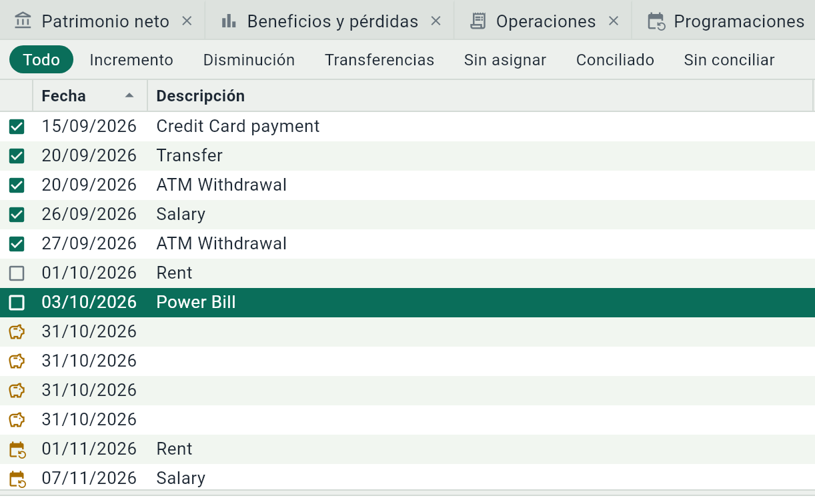Image resolution: width=815 pixels, height=504 pixels.
Task: Apply the Sin asignar filter
Action: click(505, 60)
